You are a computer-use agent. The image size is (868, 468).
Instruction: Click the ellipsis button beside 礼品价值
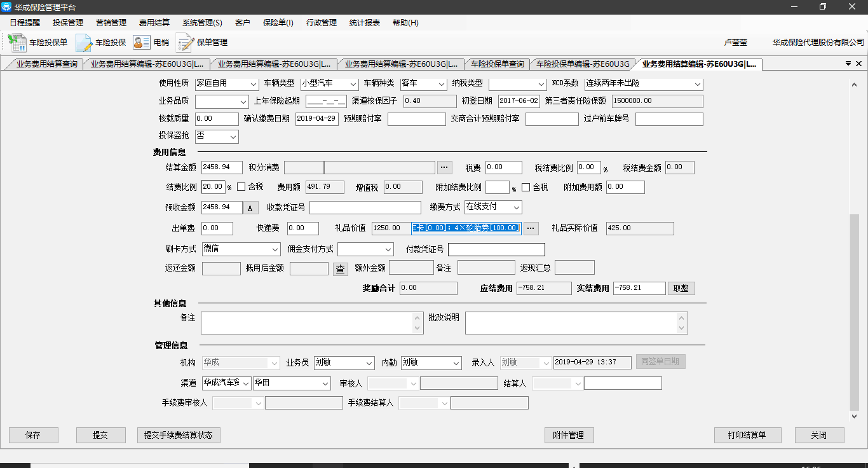tap(531, 228)
